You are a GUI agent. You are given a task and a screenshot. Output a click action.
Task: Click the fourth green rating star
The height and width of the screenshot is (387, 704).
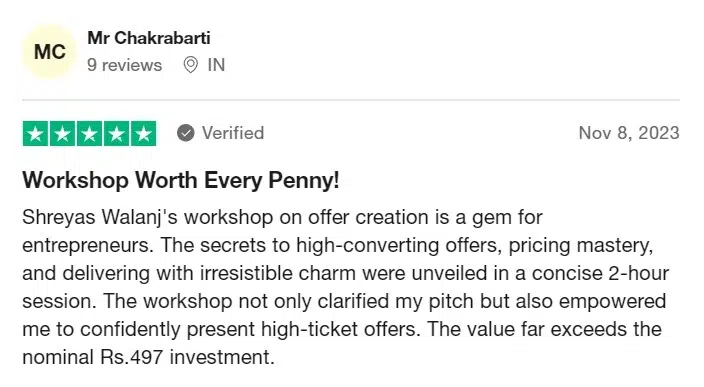[116, 133]
